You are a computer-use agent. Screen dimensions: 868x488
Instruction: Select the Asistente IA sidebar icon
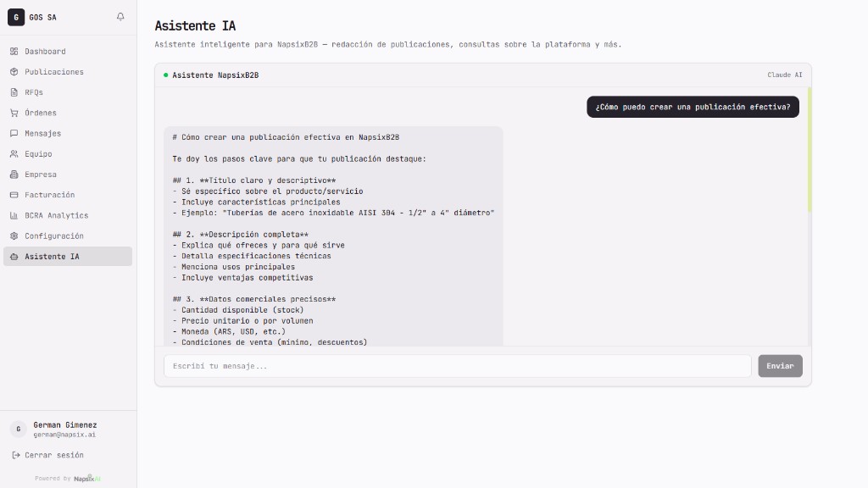[14, 257]
